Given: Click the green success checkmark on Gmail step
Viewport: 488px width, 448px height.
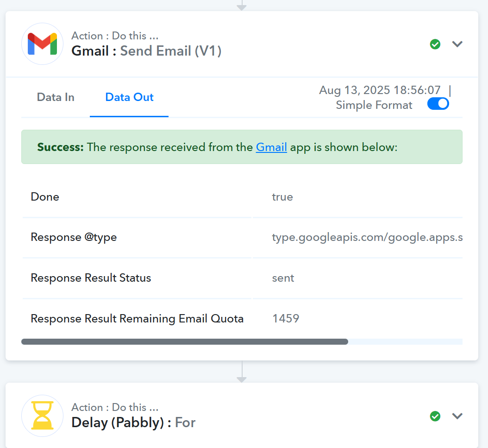Looking at the screenshot, I should click(435, 44).
